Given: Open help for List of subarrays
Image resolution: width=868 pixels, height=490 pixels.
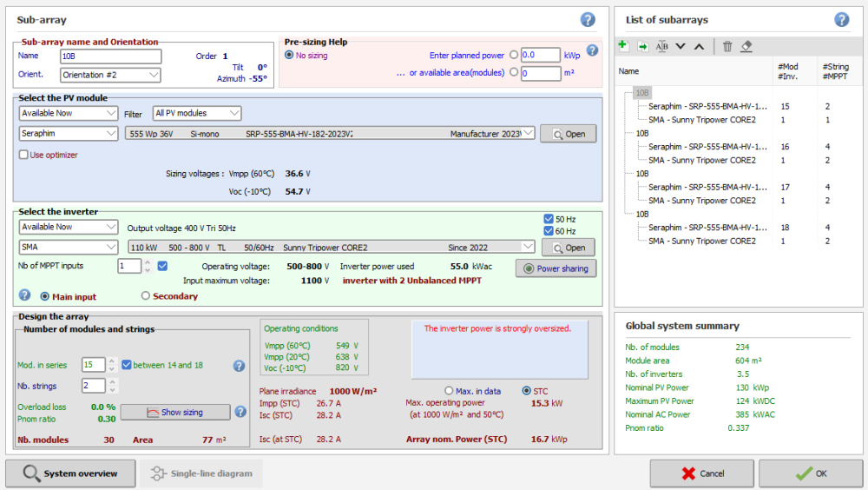Looking at the screenshot, I should [x=841, y=20].
